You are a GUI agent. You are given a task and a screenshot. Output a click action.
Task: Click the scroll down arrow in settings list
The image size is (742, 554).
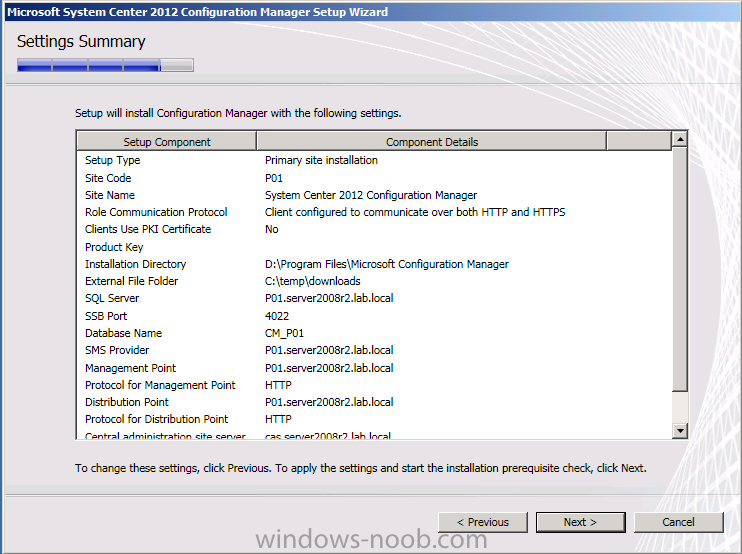click(x=680, y=431)
